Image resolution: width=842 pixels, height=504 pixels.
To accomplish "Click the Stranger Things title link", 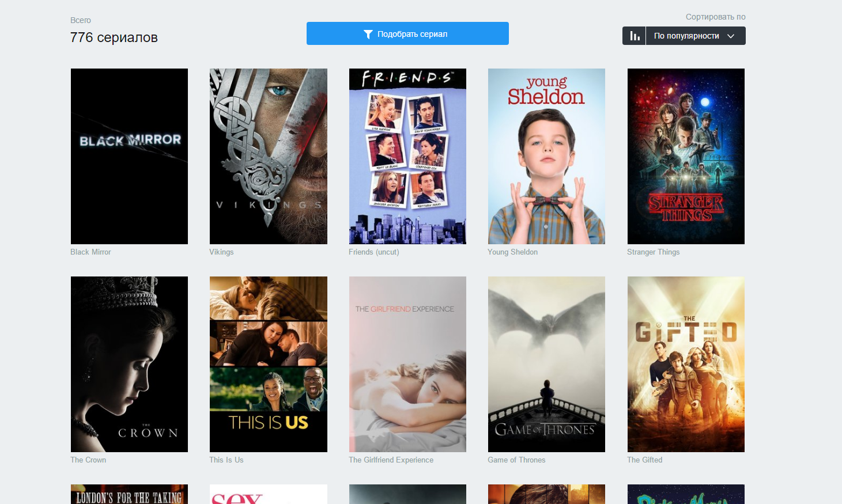I will click(x=653, y=252).
